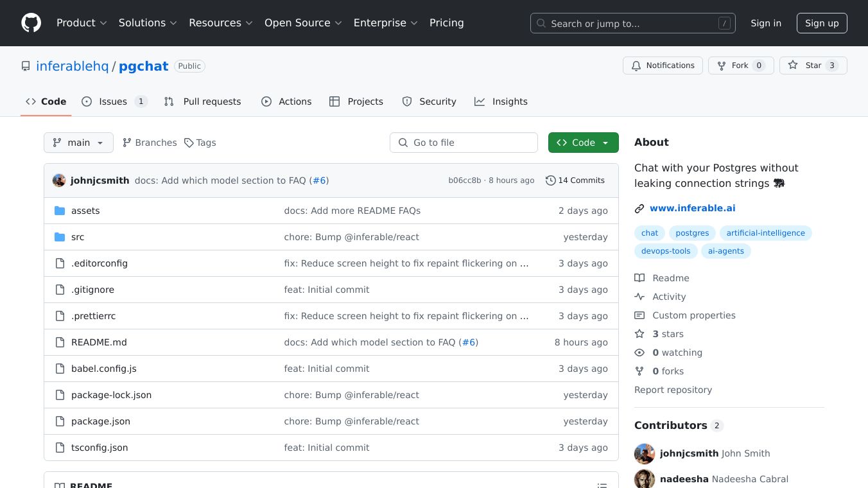Open the src folder
Screen dimensions: 868x488
point(78,237)
